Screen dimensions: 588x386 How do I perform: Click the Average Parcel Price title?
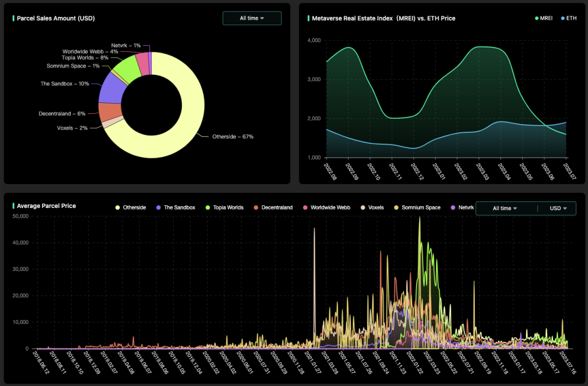pos(46,206)
